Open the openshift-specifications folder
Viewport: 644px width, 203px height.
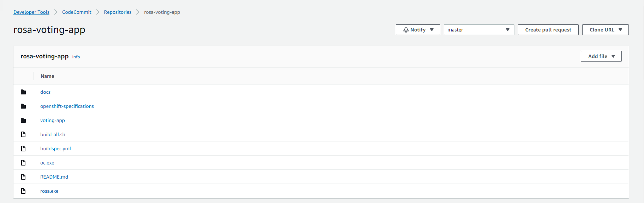click(67, 106)
